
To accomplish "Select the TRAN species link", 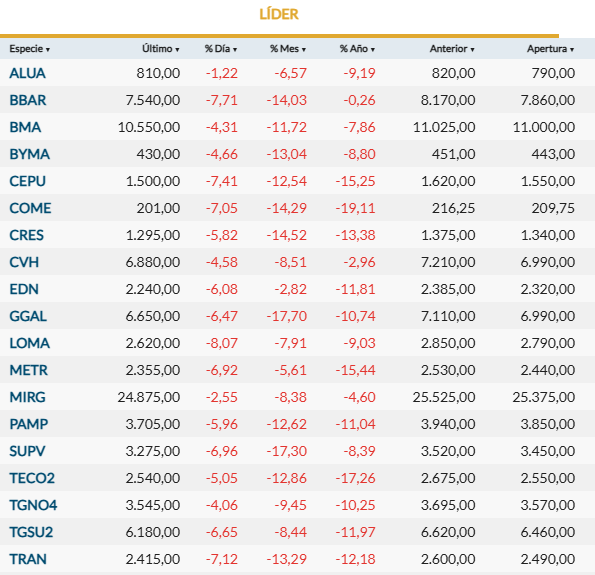I will [28, 559].
